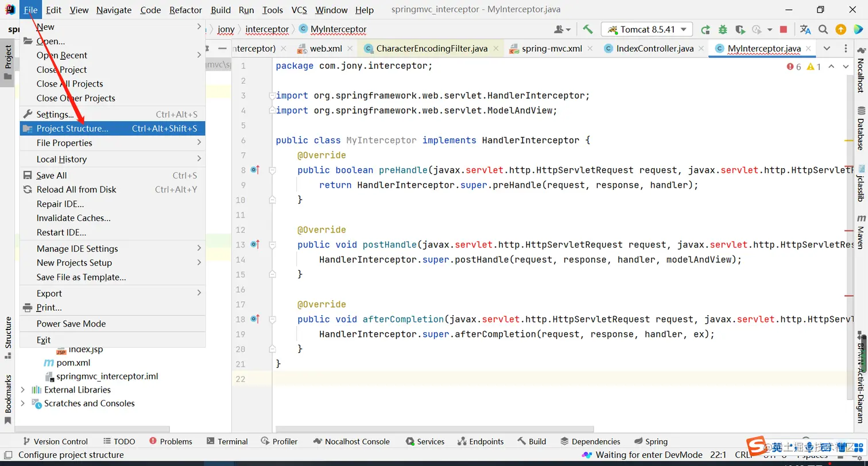Click the afterCompletion override gutter icon

pyautogui.click(x=255, y=319)
